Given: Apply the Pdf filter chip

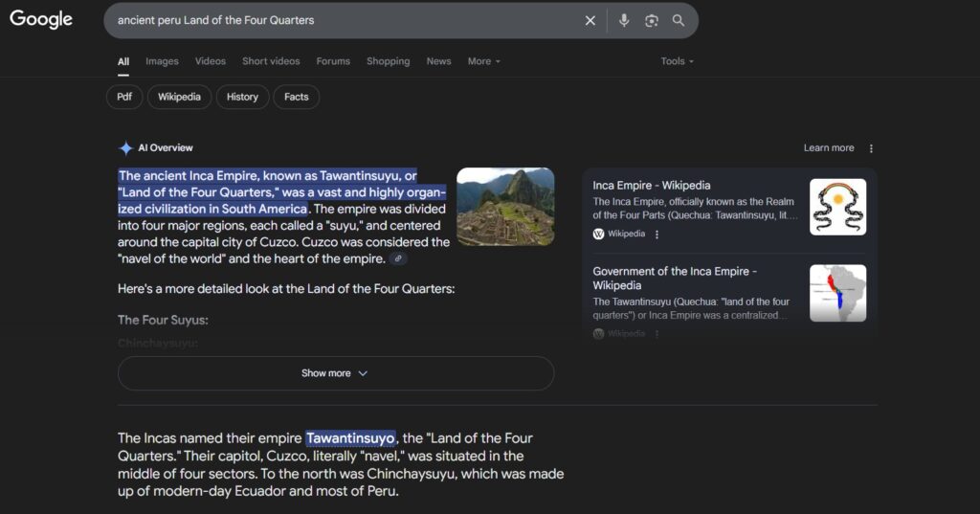Looking at the screenshot, I should pos(124,97).
